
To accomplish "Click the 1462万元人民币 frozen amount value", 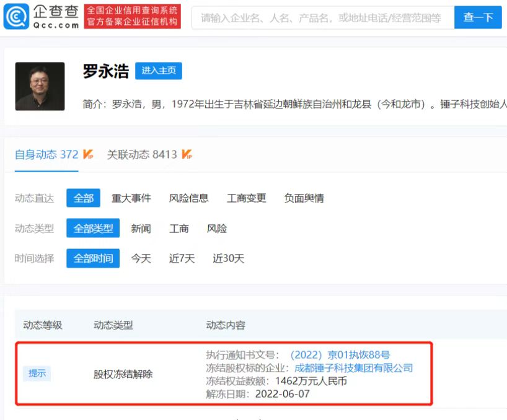I will pos(311,381).
